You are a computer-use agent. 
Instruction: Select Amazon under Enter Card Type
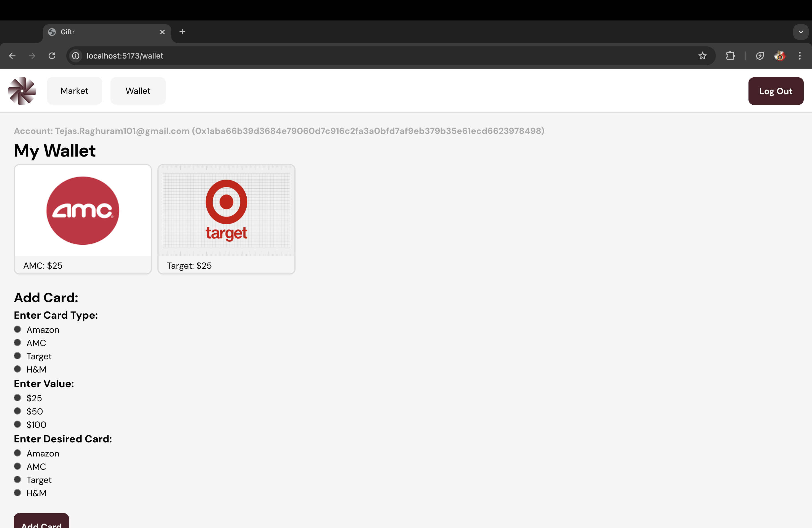[17, 329]
